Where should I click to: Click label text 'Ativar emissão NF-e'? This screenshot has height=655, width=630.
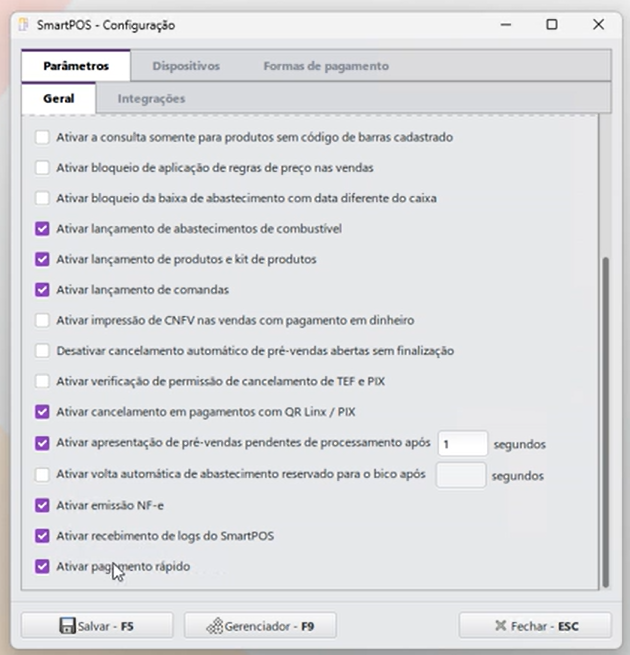tap(110, 505)
